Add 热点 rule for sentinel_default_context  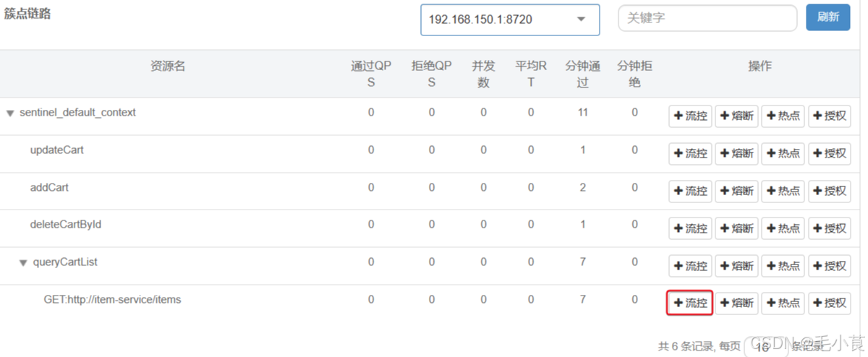coord(783,116)
